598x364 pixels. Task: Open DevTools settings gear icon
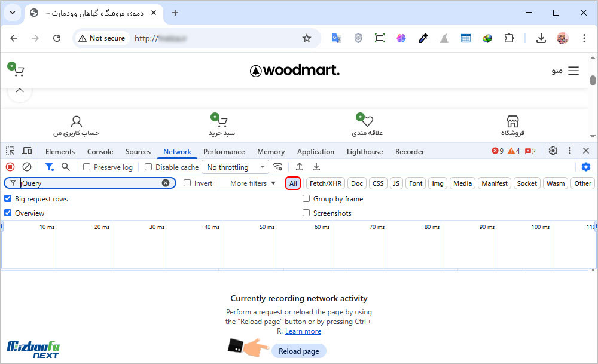click(x=553, y=151)
